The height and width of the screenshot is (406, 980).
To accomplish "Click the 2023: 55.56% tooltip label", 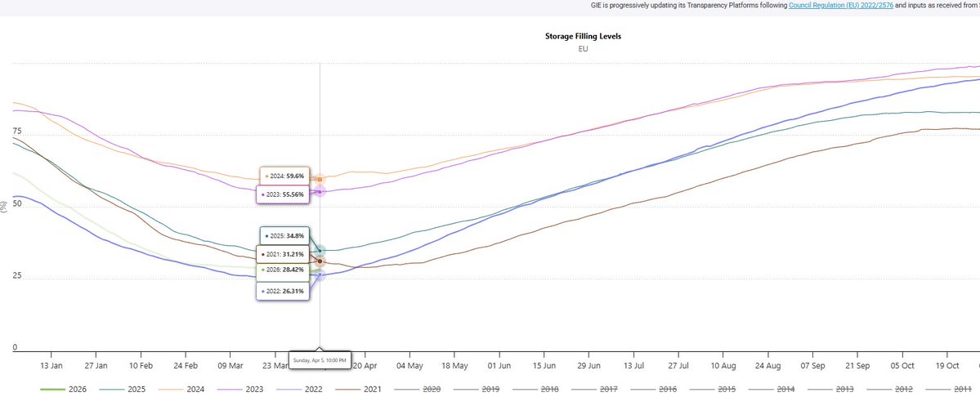I will click(x=283, y=194).
